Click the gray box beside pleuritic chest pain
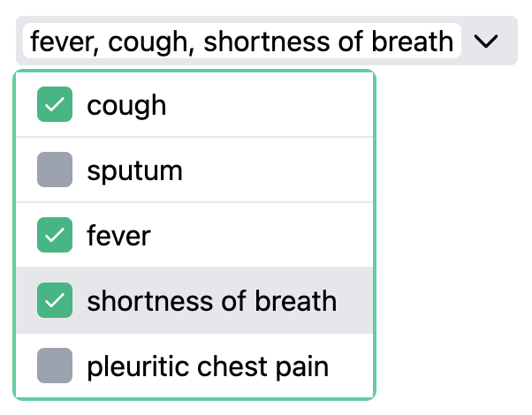This screenshot has width=532, height=415. tap(55, 366)
